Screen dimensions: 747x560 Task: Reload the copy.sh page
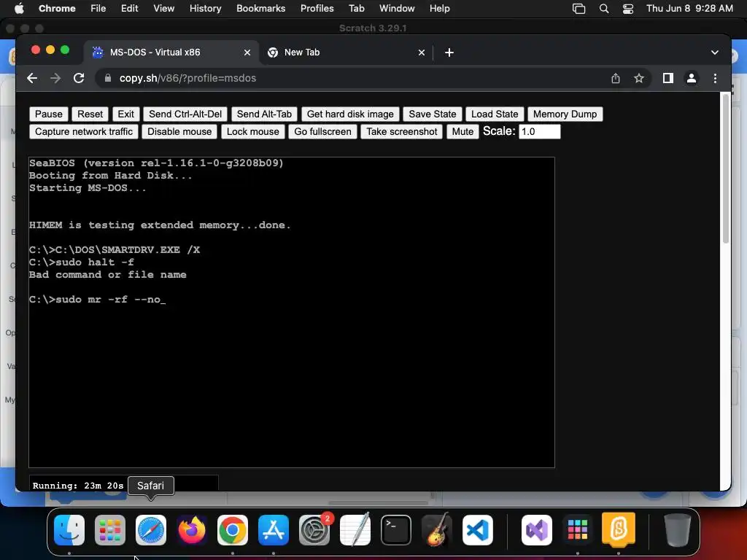(x=79, y=78)
